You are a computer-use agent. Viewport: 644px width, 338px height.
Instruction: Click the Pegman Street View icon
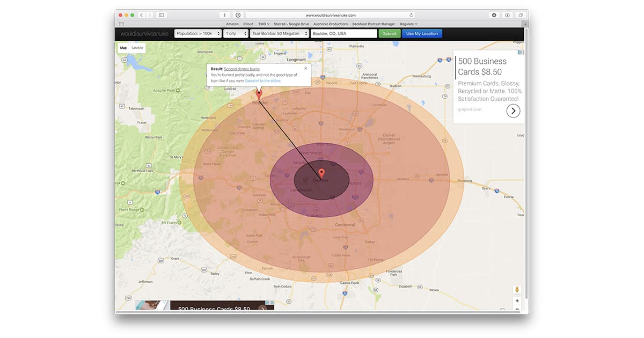click(517, 290)
